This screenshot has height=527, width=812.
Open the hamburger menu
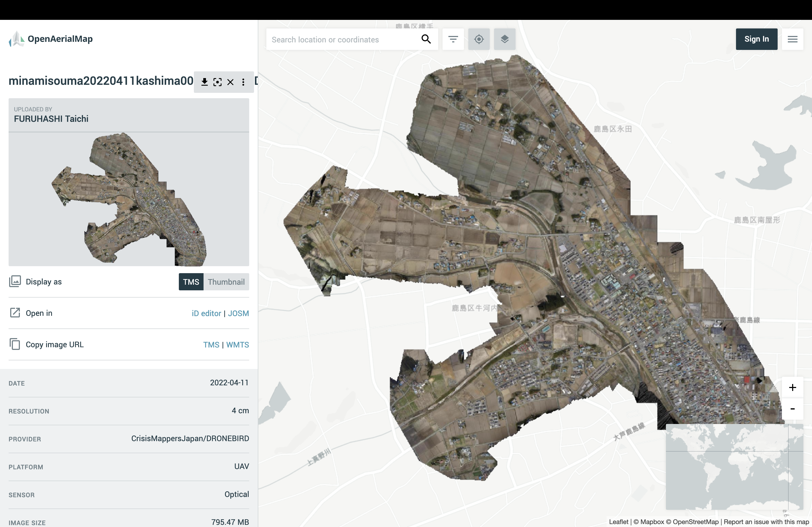coord(792,39)
